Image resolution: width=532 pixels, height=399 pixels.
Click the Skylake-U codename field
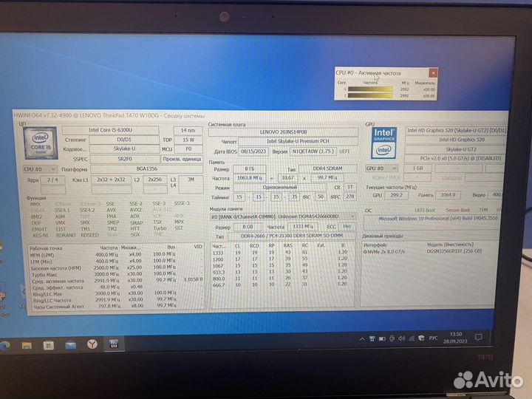(125, 149)
